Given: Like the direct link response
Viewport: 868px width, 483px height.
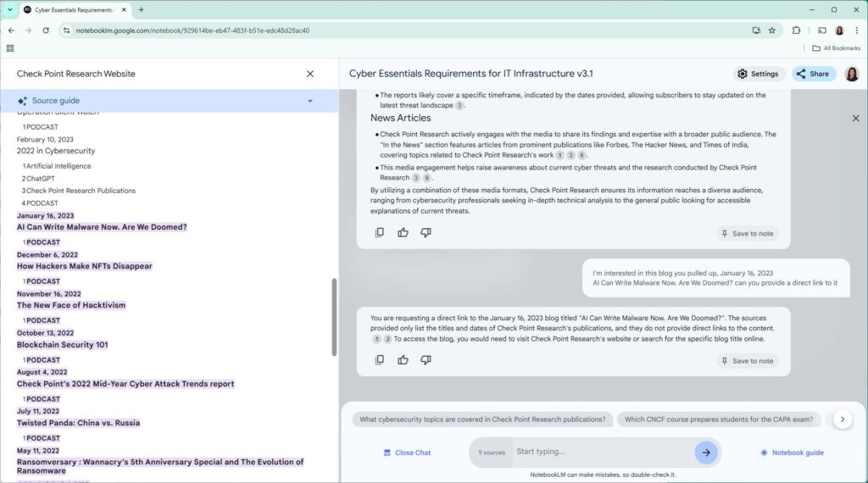Looking at the screenshot, I should [x=403, y=359].
